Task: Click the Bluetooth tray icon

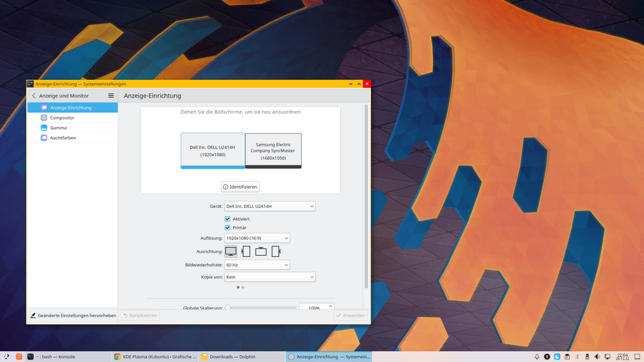Action: (x=577, y=356)
